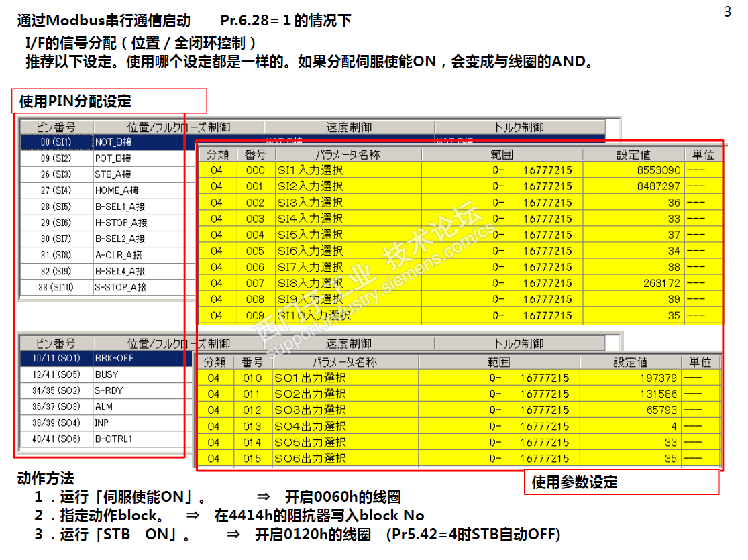Select pin 30 (SI7) row
Screen dimensions: 748x560
pos(56,239)
